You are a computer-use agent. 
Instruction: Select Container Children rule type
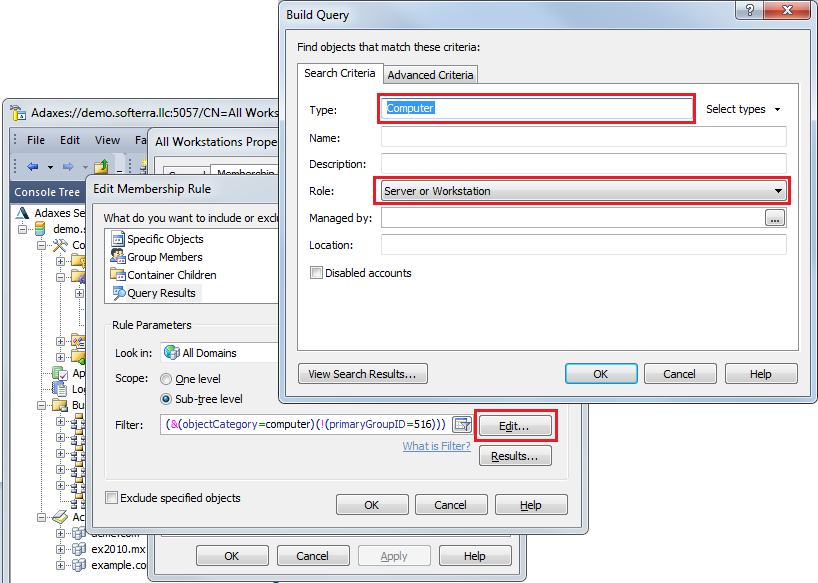pos(163,275)
